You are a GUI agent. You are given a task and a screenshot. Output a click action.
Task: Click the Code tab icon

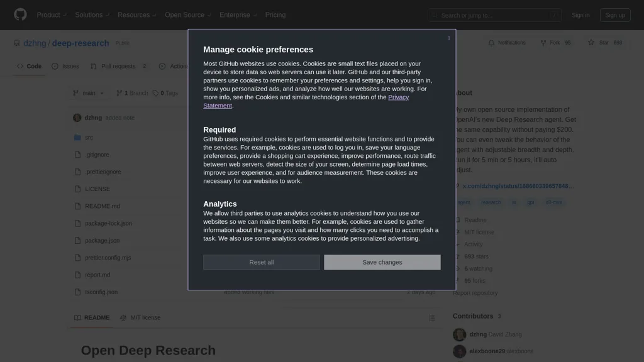pos(20,66)
